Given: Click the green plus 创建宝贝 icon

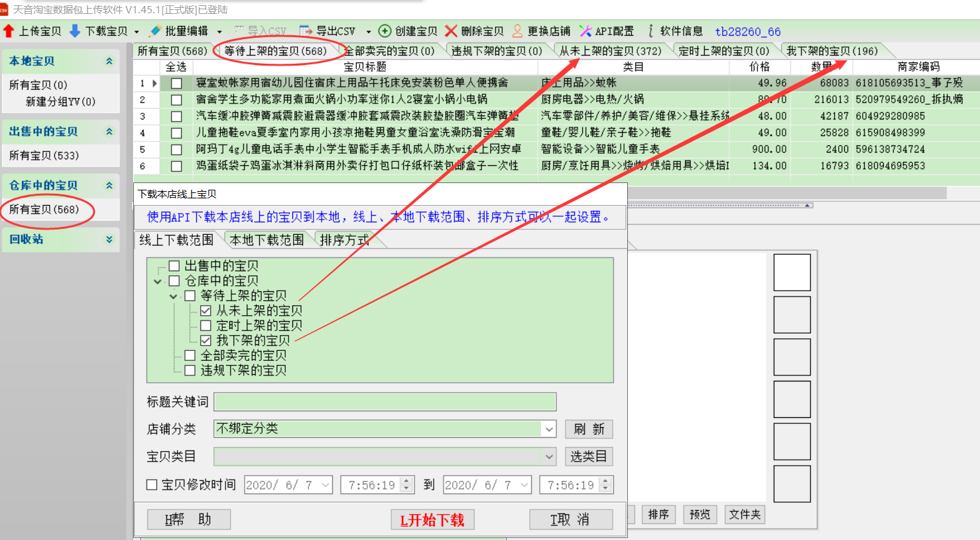Looking at the screenshot, I should (385, 31).
